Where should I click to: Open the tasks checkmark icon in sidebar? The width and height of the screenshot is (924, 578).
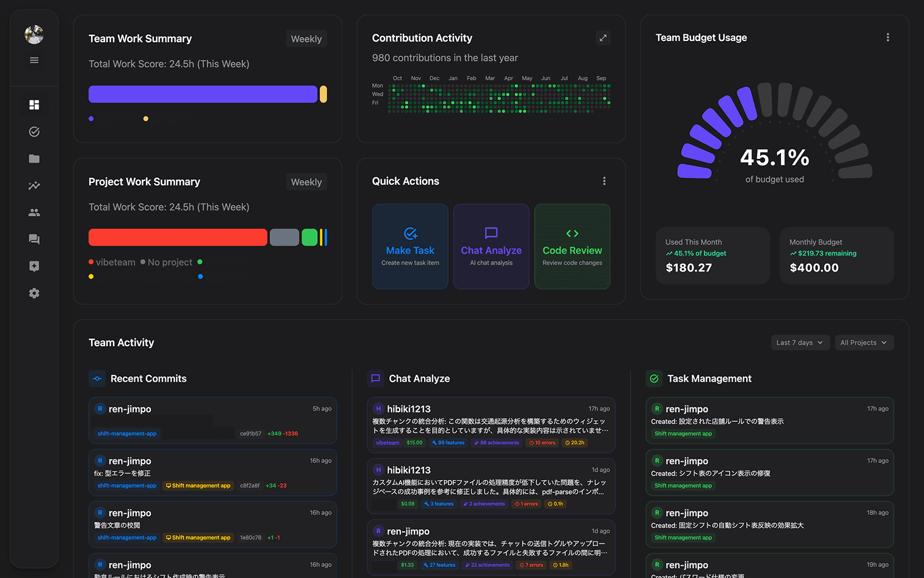point(34,132)
